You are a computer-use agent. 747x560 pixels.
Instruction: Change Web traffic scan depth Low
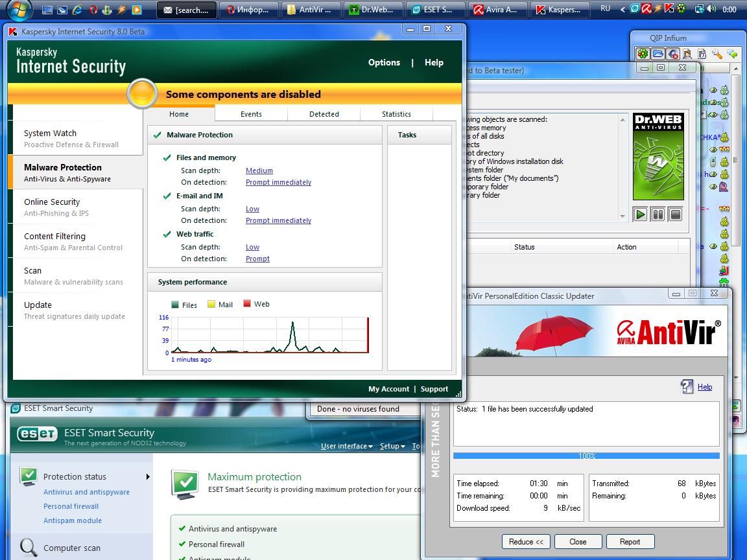[x=252, y=247]
